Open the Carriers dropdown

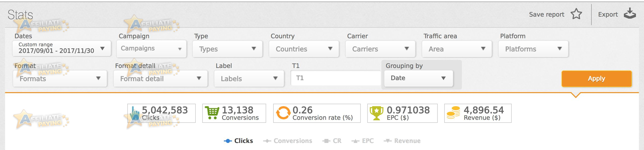point(380,49)
